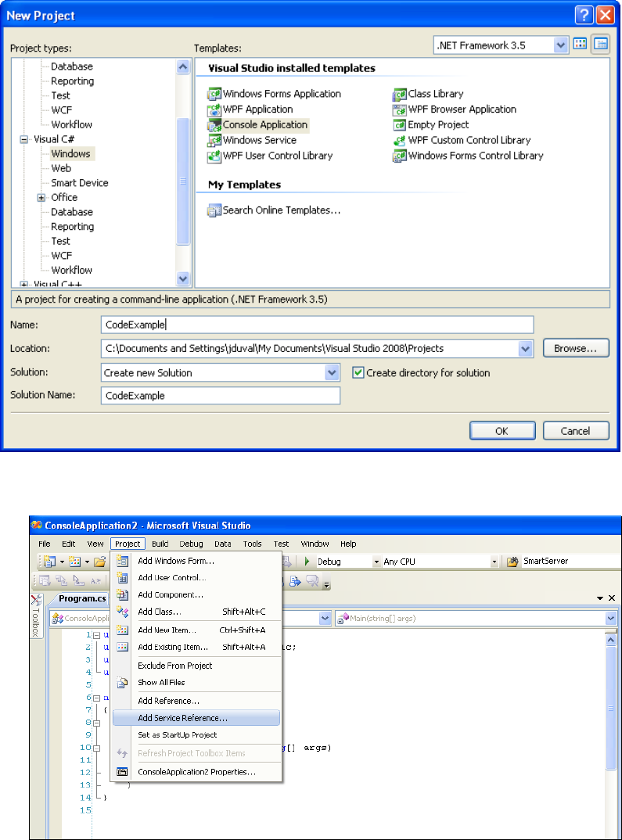Open the Debug configuration dropdown
This screenshot has height=840, width=622.
pyautogui.click(x=376, y=562)
